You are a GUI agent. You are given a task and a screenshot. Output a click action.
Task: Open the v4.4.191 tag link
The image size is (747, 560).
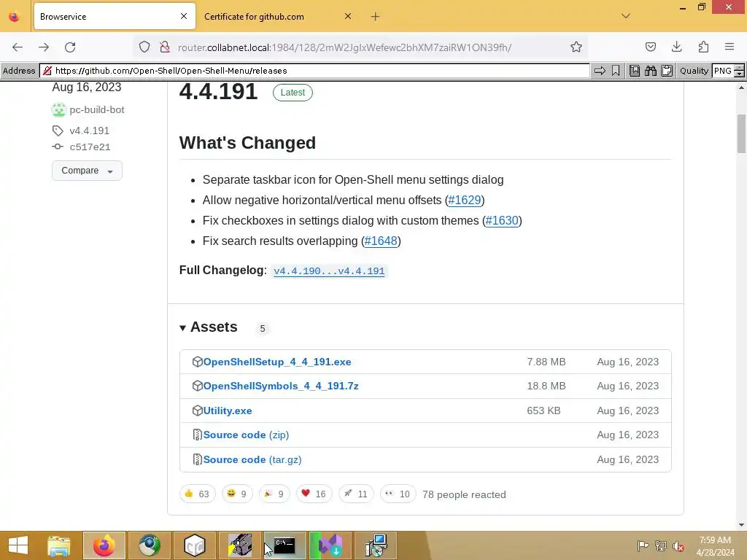click(90, 131)
